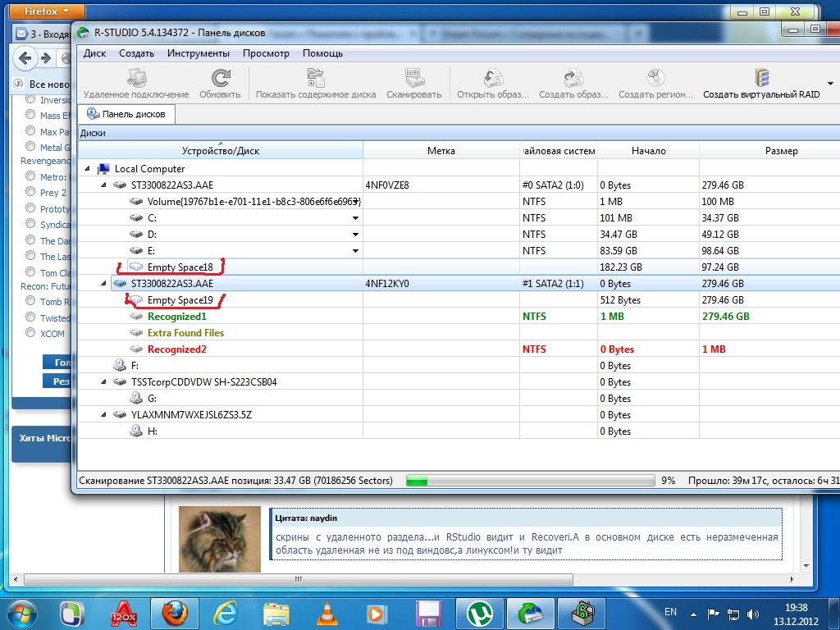Select Extra Found Files entry
Screen dimensions: 840x630
pyautogui.click(x=185, y=333)
